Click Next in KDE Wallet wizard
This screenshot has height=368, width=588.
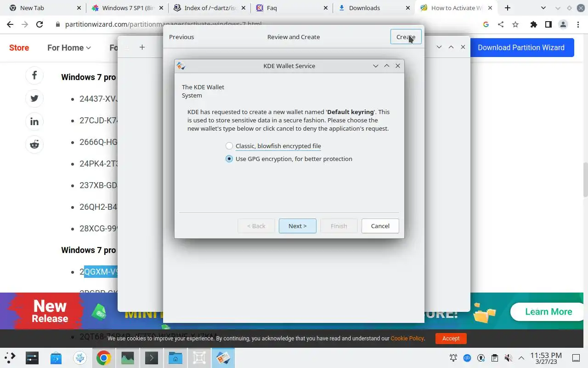297,226
